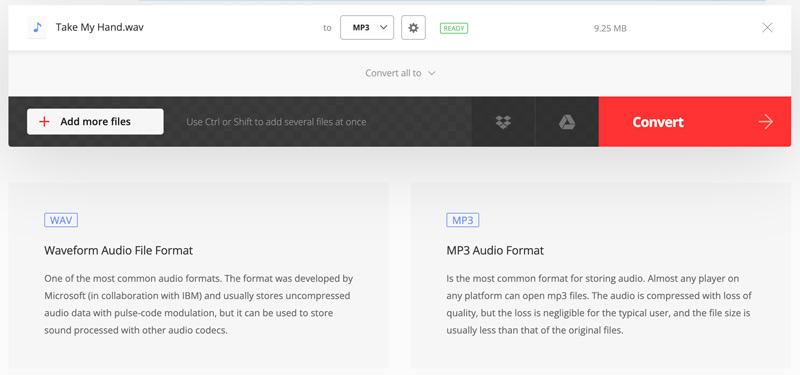The width and height of the screenshot is (800, 375).
Task: Click the READY status label
Action: 454,28
